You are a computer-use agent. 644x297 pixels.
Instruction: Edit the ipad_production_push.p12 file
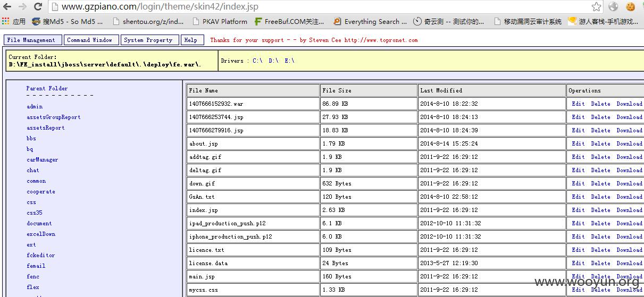pos(578,224)
